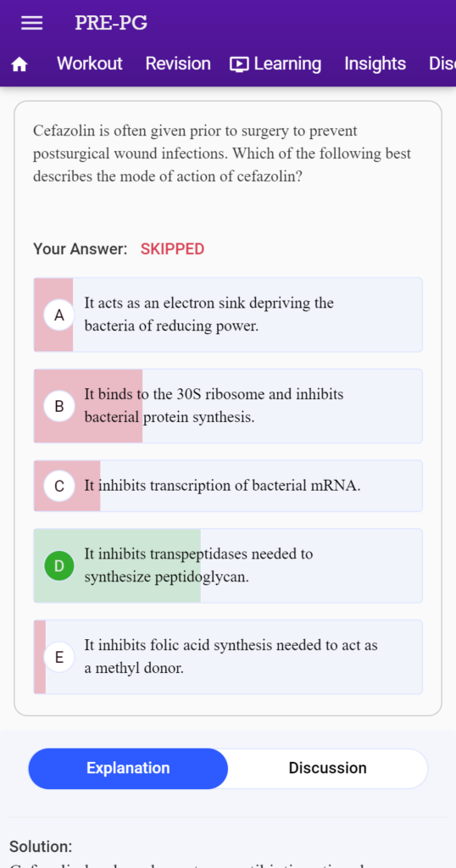Switch to the Explanation tab
Image resolution: width=456 pixels, height=868 pixels.
(128, 768)
